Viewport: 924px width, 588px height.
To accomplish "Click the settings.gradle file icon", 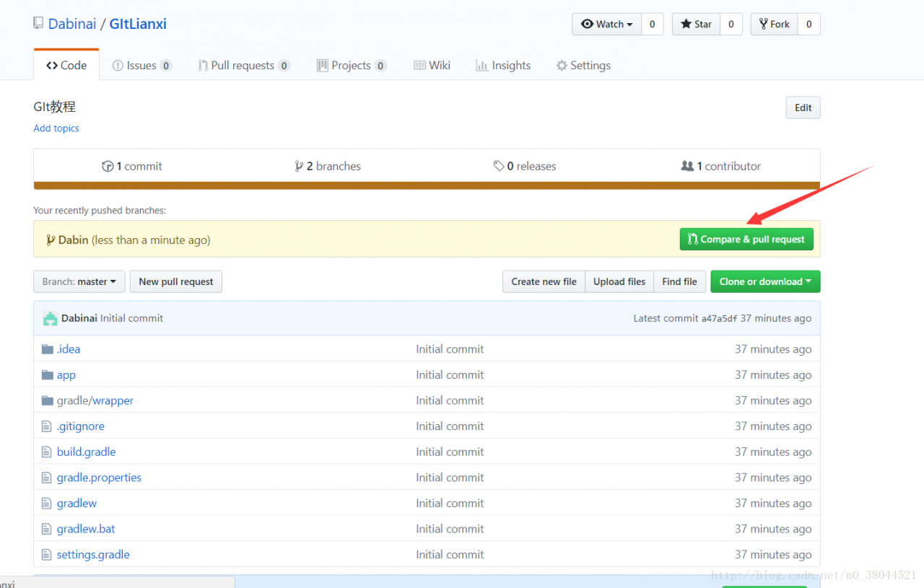I will tap(47, 555).
